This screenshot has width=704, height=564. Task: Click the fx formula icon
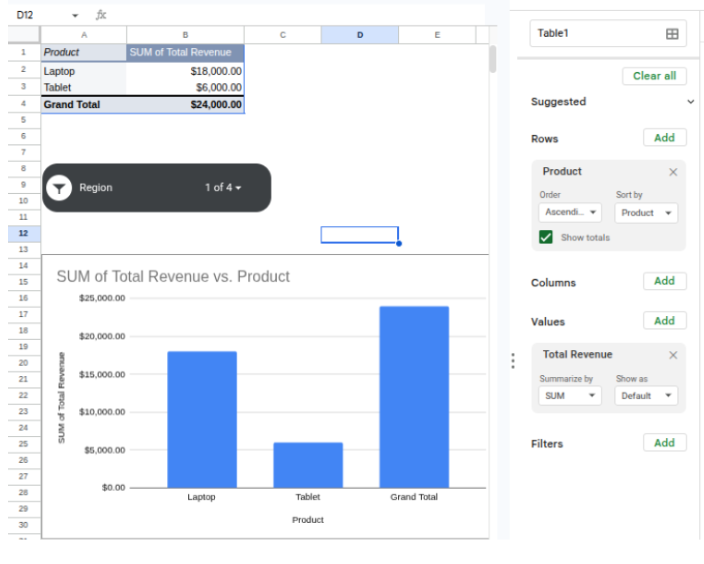click(101, 15)
